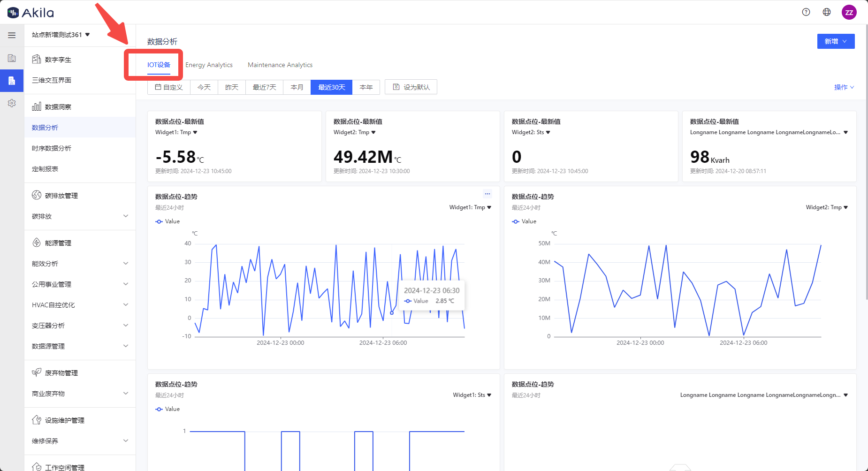Click 2024-12-23 06:00 label on first chart
The image size is (868, 471).
click(383, 343)
